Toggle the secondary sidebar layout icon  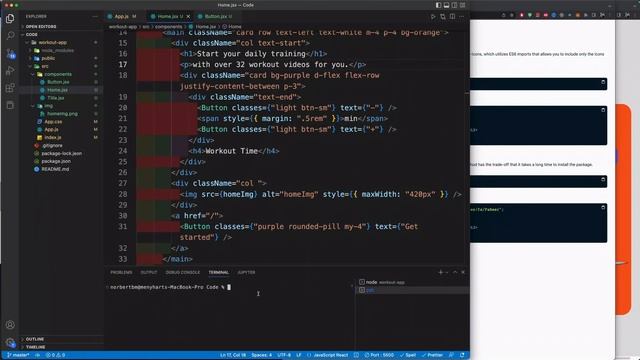(x=454, y=5)
